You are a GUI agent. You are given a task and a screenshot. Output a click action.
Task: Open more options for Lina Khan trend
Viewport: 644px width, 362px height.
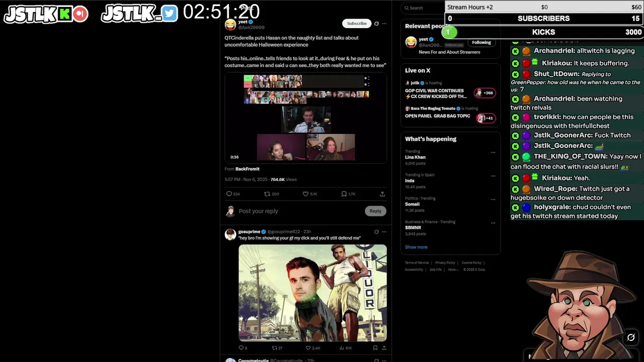(493, 152)
